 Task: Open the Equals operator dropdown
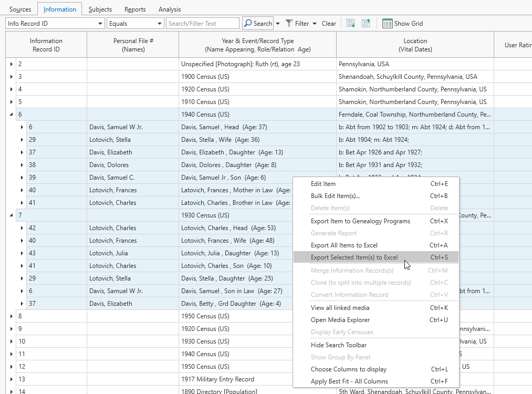click(x=160, y=24)
